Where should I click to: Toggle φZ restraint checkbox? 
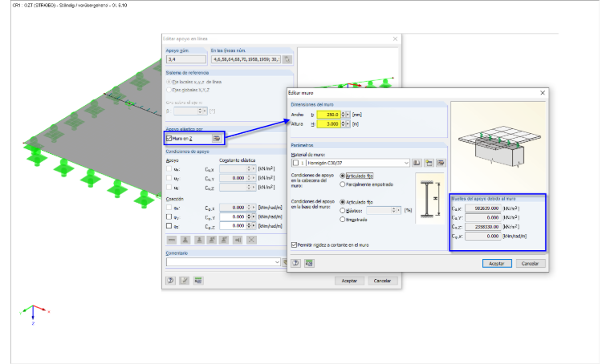(x=169, y=226)
